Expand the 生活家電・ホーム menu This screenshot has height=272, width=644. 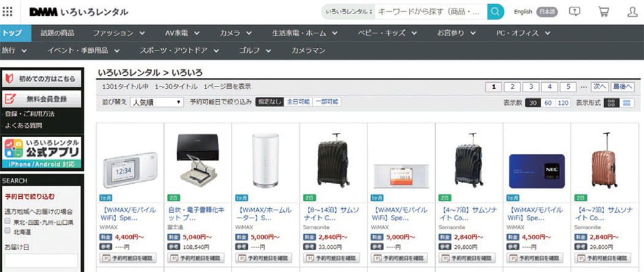305,33
